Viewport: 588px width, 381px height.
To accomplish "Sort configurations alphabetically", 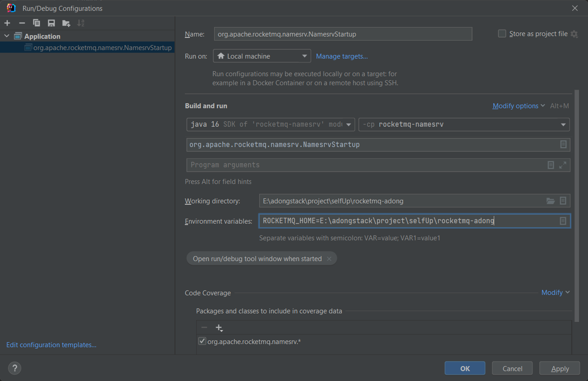I will [x=81, y=23].
